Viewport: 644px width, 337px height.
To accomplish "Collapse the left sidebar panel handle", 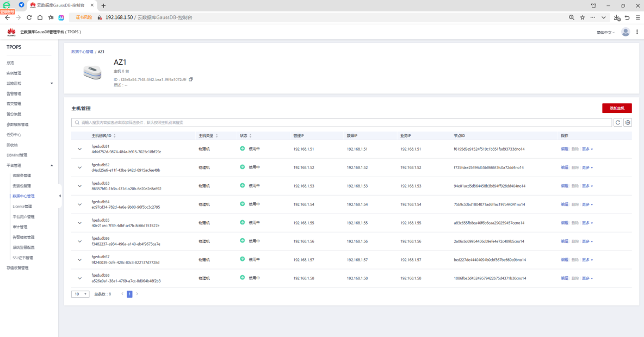I will (60, 196).
